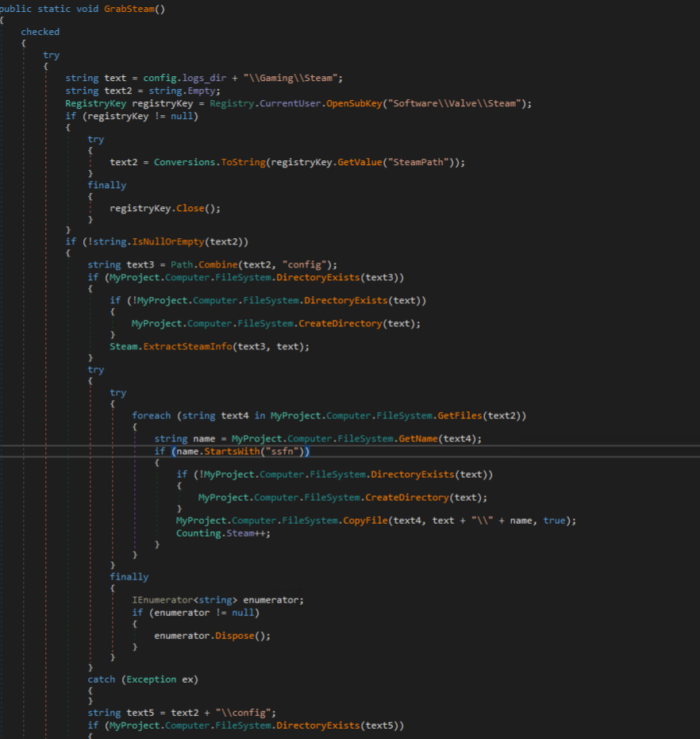This screenshot has height=739, width=700.
Task: Click the Close method on registryKey
Action: (x=190, y=208)
